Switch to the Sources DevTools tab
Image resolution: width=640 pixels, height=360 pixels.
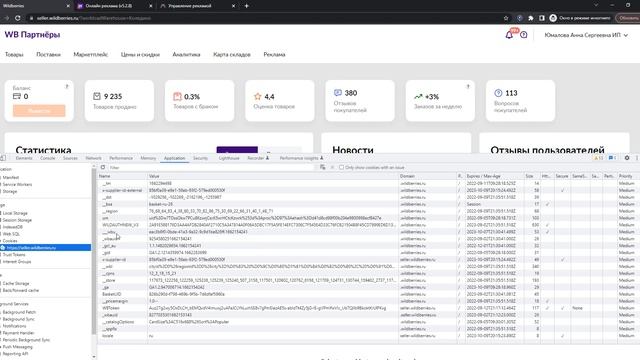[x=70, y=158]
